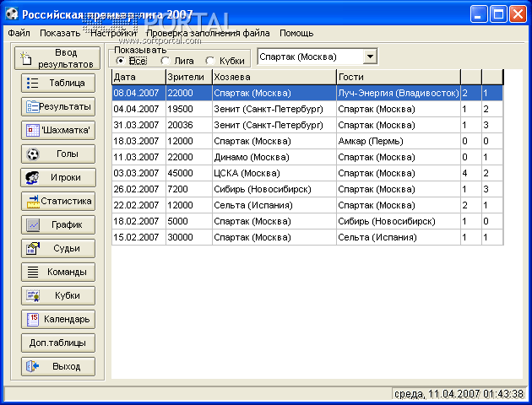This screenshot has width=532, height=405.
Task: Click Сибирь (Новосибирск) host cell
Action: click(x=274, y=189)
